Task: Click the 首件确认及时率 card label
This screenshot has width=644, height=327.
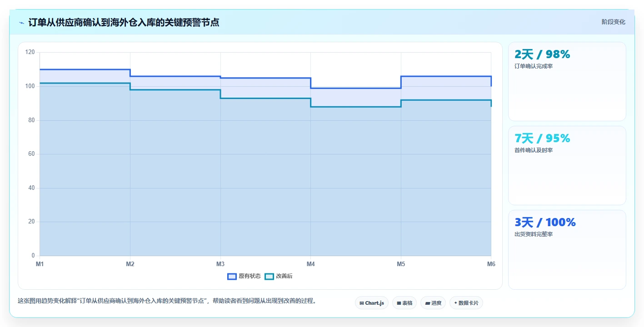Action: tap(534, 150)
